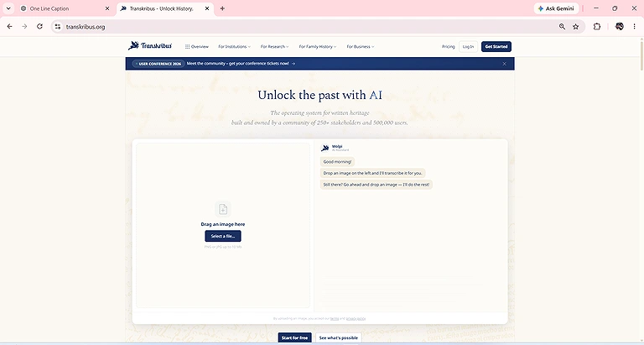Expand the For Institutions dropdown

coord(234,46)
